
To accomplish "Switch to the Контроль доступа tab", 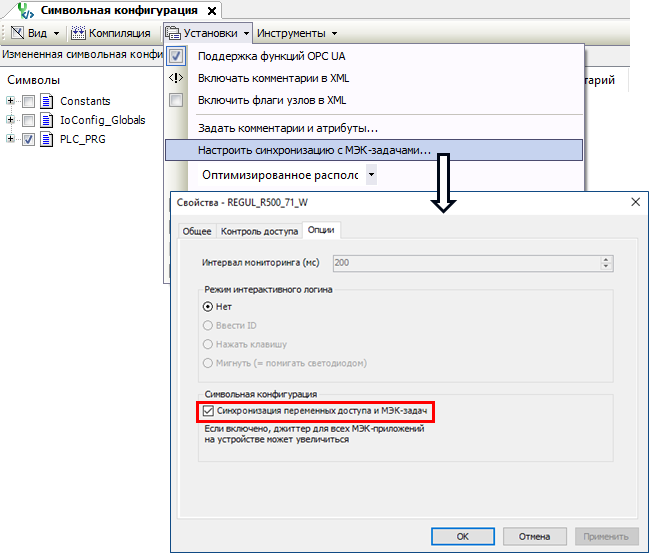I will 259,231.
